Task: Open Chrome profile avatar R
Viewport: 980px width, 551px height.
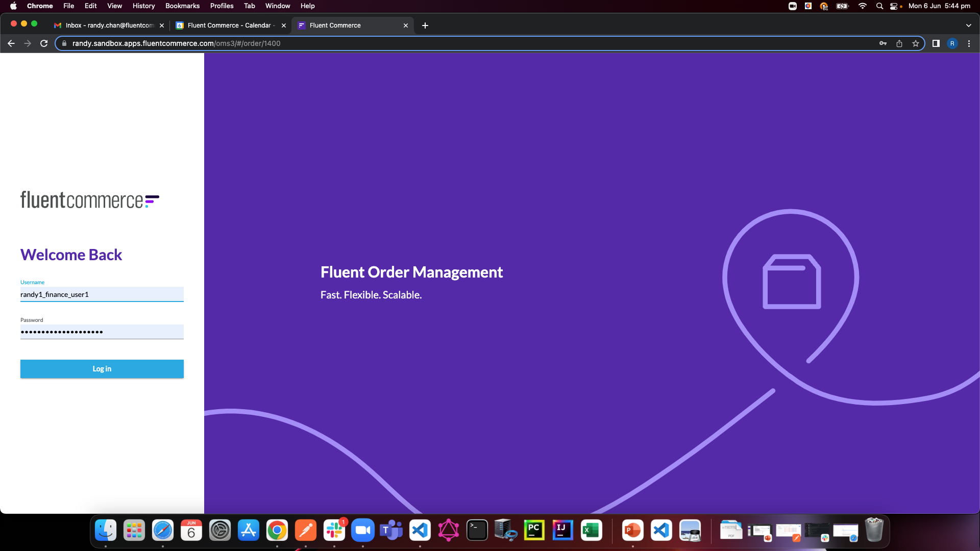Action: pos(952,43)
